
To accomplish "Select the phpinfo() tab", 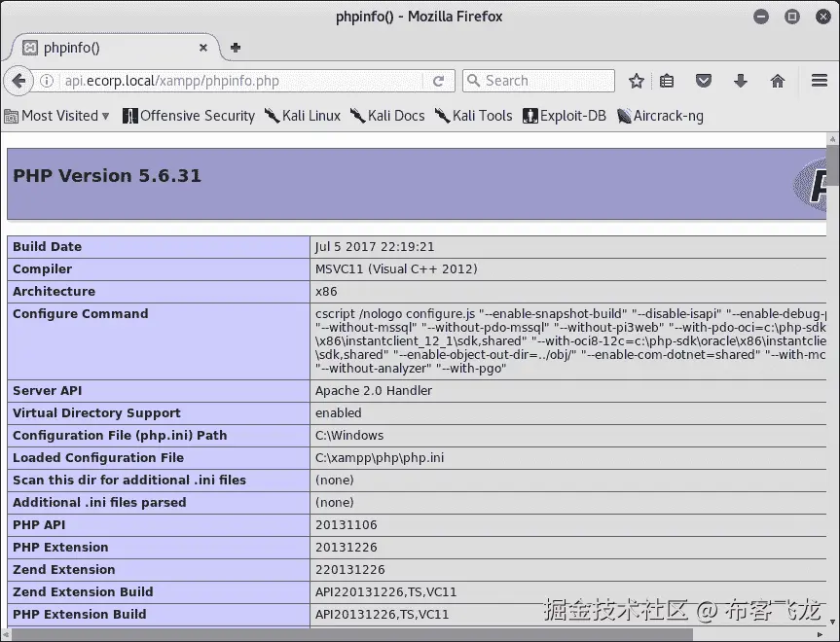I will point(115,48).
